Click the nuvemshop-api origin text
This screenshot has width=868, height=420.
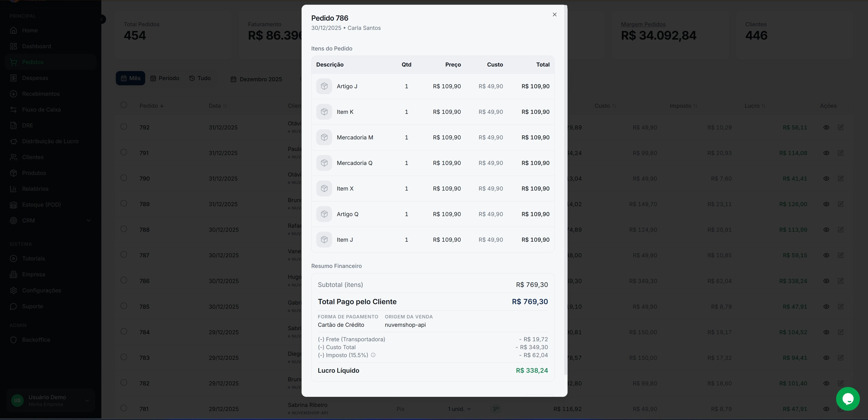click(x=405, y=325)
